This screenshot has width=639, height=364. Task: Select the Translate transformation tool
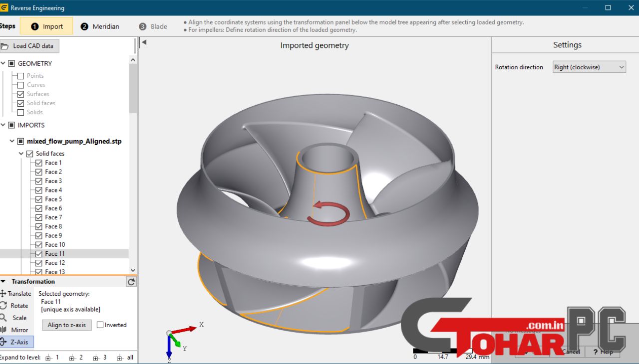(x=16, y=294)
